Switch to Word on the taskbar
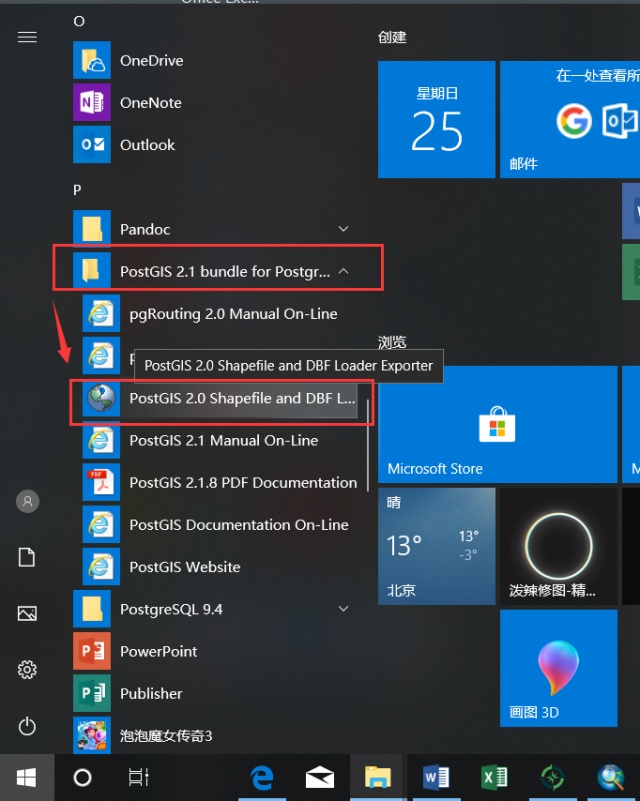This screenshot has height=801, width=640. pos(436,778)
